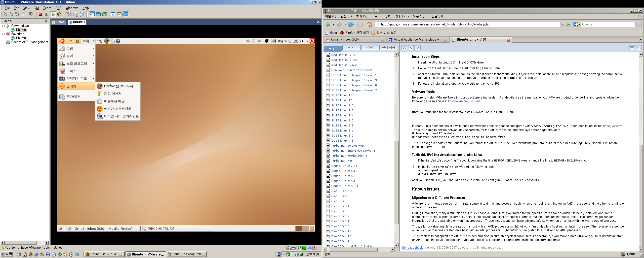The width and height of the screenshot is (644, 258).
Task: Click the Firefox Home button
Action: pos(369,24)
